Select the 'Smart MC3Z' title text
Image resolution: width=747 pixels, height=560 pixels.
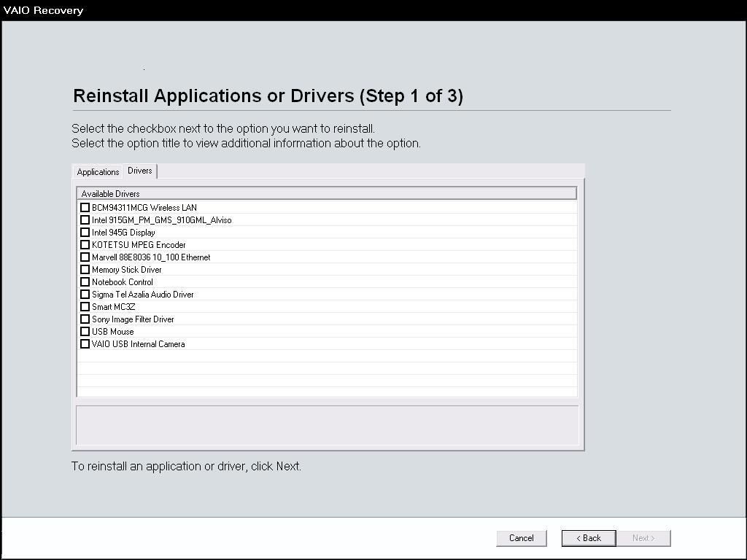coord(113,307)
